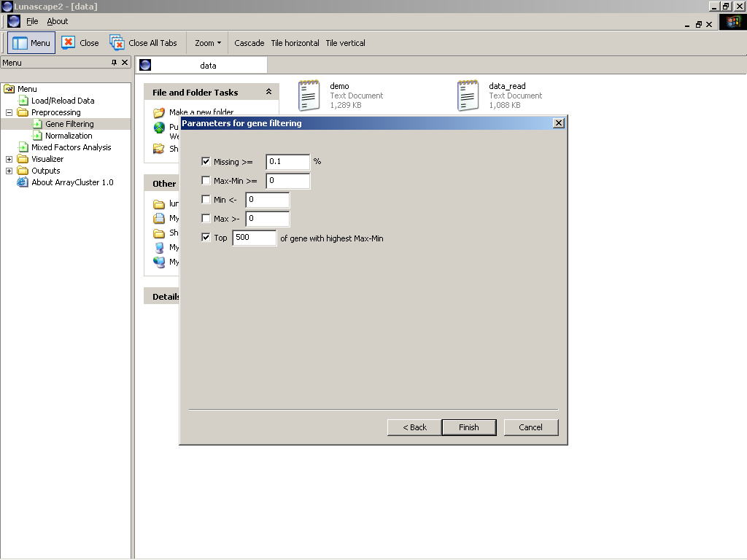
Task: Click Tile horizontal in the toolbar
Action: (x=295, y=43)
